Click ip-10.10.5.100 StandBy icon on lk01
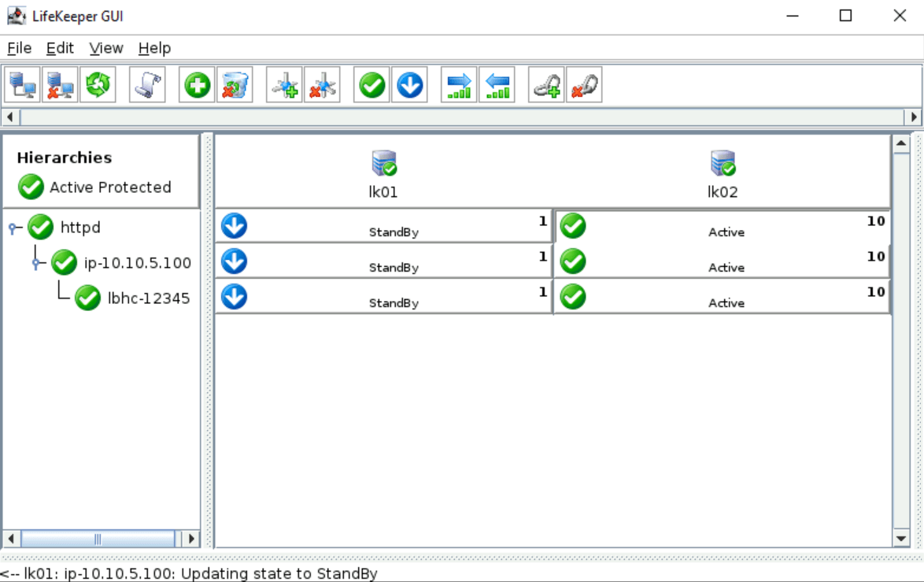This screenshot has width=924, height=582. (235, 261)
